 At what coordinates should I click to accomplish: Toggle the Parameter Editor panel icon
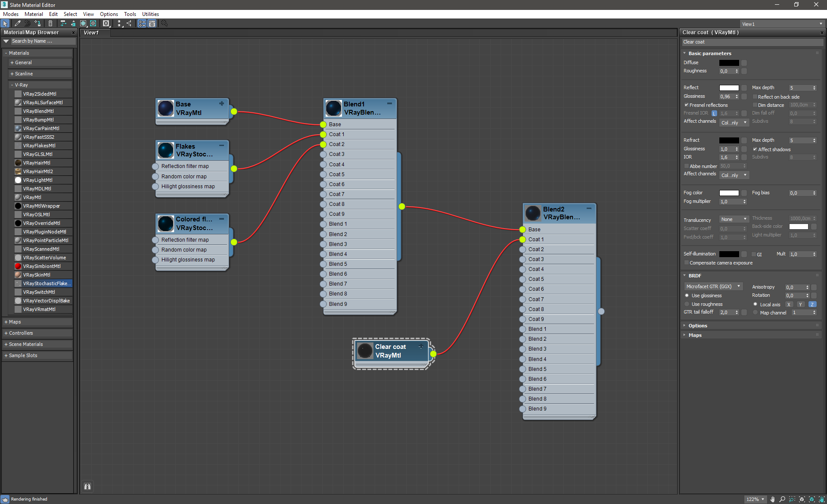(x=152, y=24)
